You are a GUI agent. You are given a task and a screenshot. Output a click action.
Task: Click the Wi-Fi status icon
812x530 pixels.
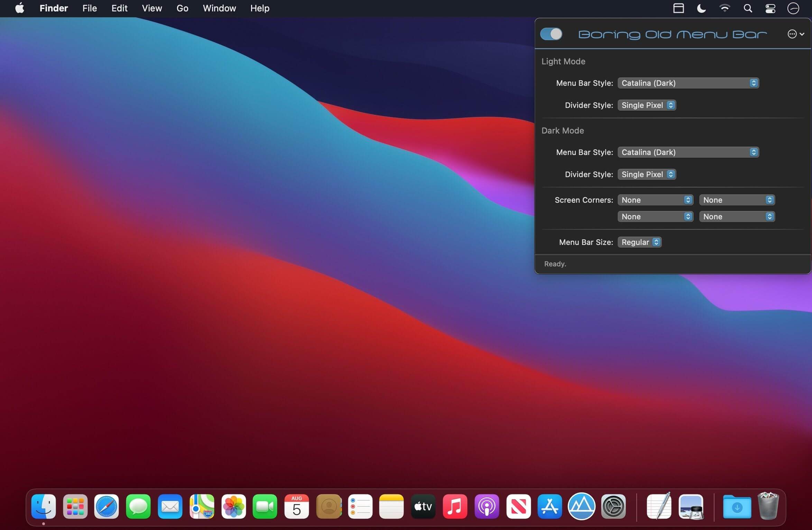pyautogui.click(x=725, y=8)
